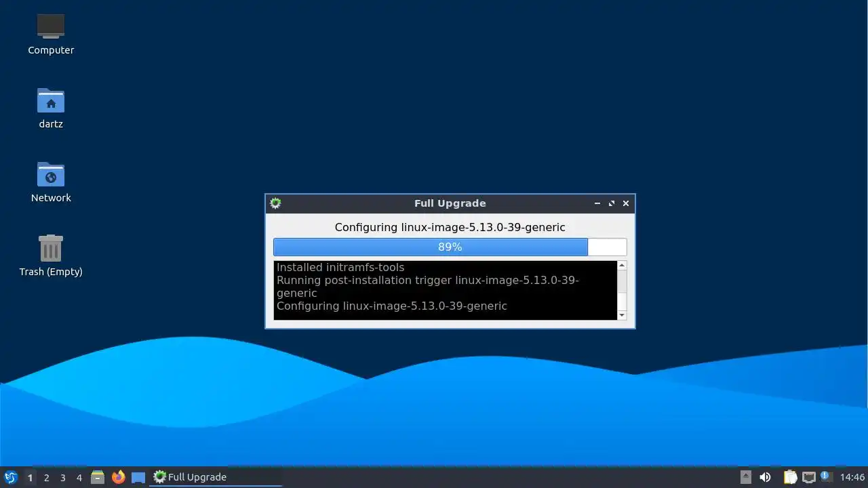Click the 89% progress bar
This screenshot has width=868, height=488.
[450, 247]
